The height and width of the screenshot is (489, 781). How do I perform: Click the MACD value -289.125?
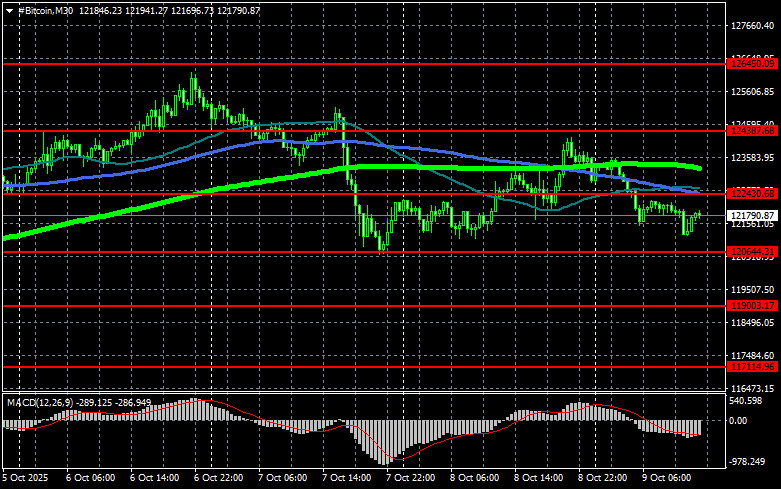click(x=95, y=402)
